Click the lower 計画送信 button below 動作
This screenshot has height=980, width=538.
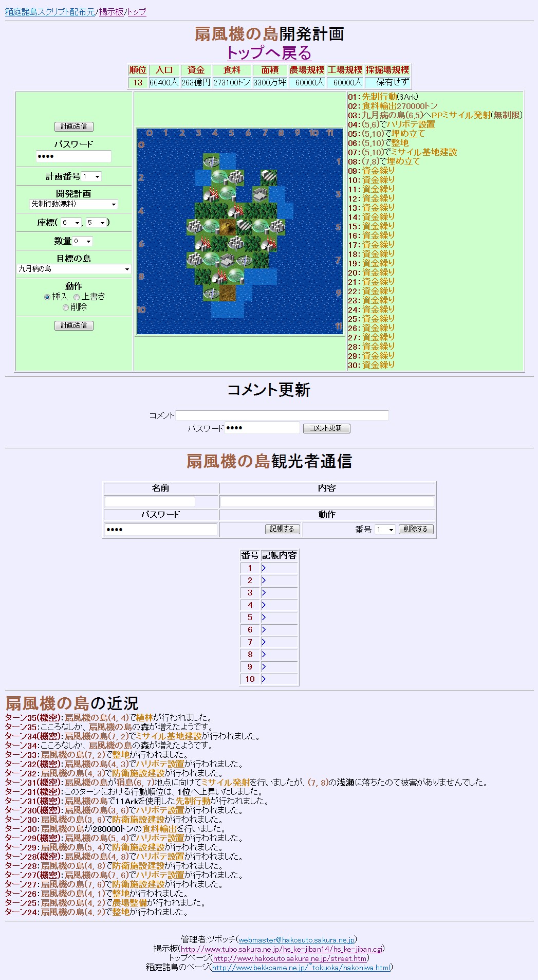click(x=74, y=325)
